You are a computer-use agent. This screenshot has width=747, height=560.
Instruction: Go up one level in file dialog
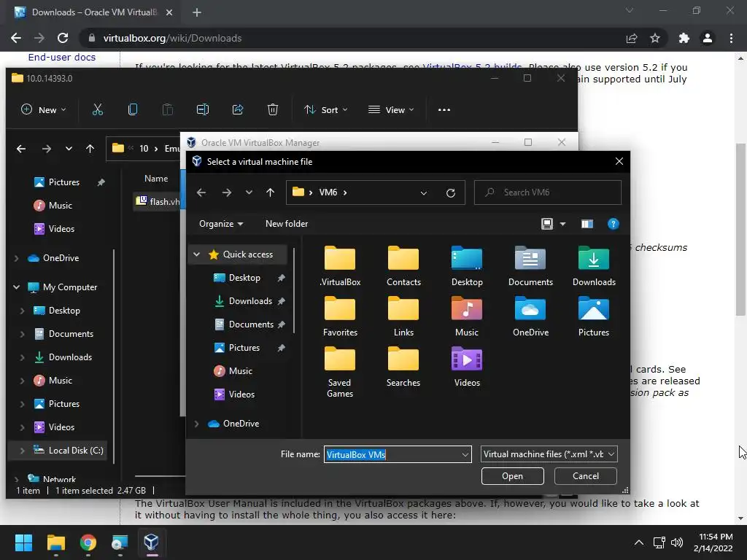click(270, 192)
